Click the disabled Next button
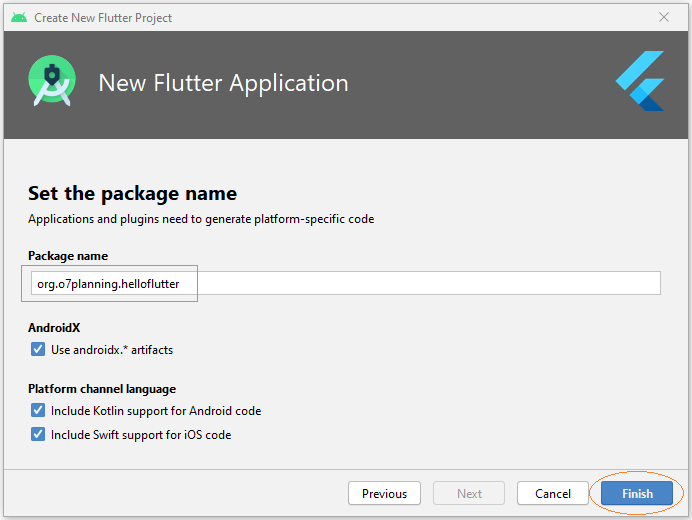 469,493
